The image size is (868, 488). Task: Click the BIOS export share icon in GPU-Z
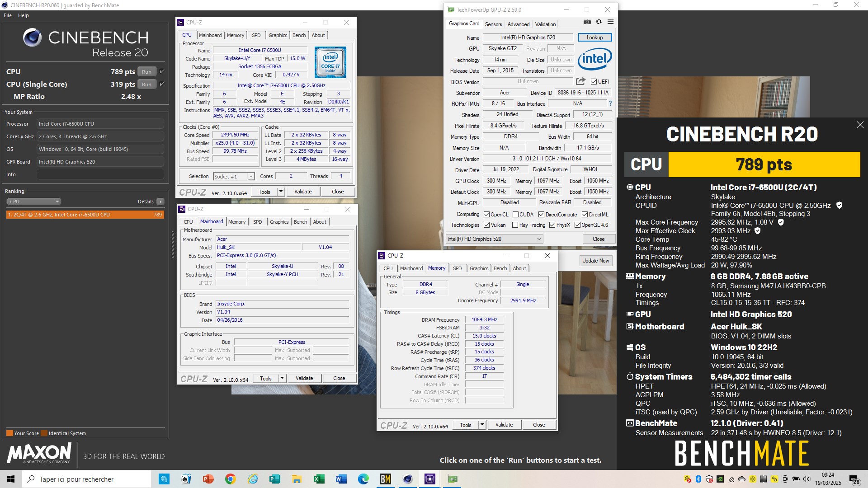tap(580, 81)
